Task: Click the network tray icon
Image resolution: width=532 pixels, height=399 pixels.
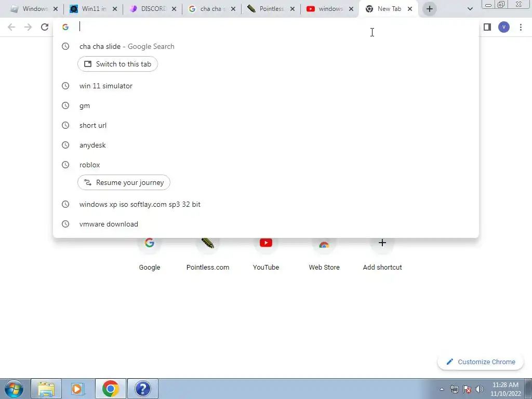Action: pyautogui.click(x=455, y=389)
